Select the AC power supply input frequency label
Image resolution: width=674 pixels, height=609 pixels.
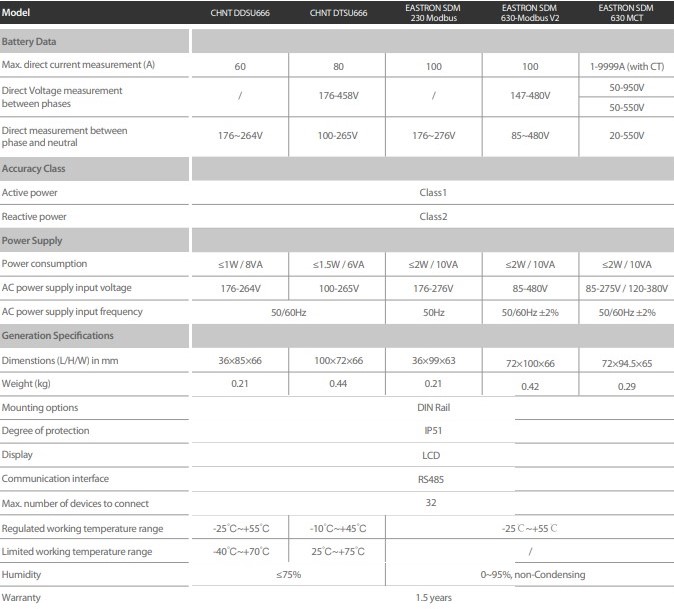click(72, 312)
